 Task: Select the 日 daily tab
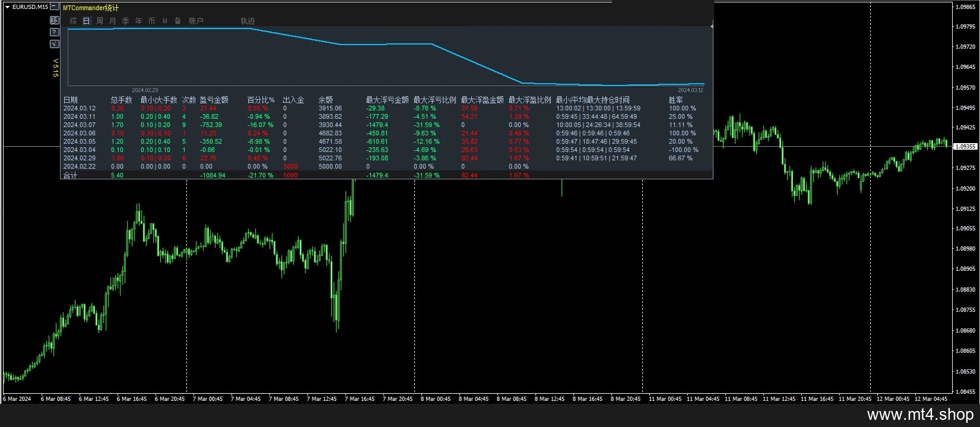(87, 21)
